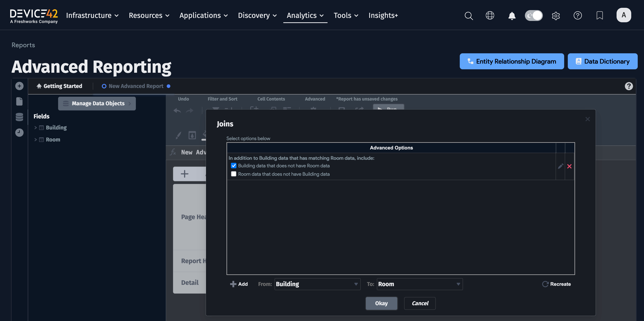Click the database icon in left sidebar
The height and width of the screenshot is (321, 644).
pos(19,117)
